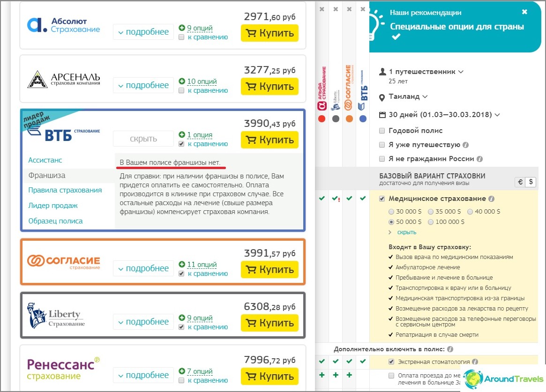Remove the ВТБ comparison column with its X
This screenshot has height=392, width=546.
pyautogui.click(x=363, y=9)
